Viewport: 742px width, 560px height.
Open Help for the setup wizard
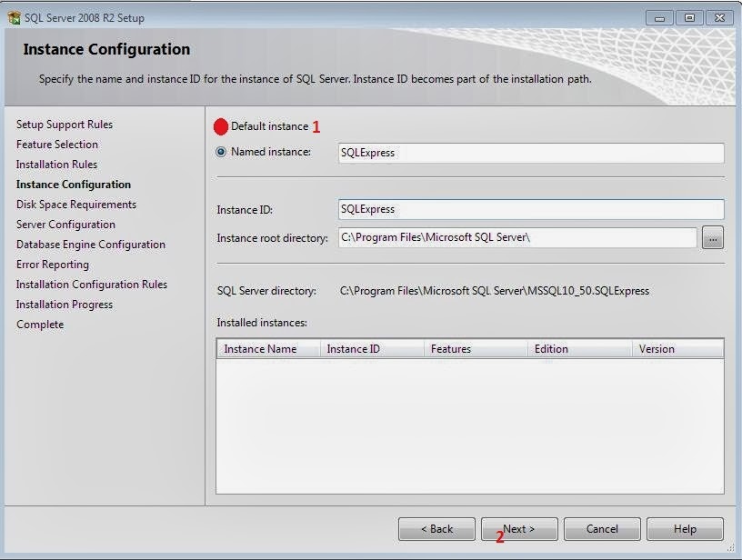point(685,529)
